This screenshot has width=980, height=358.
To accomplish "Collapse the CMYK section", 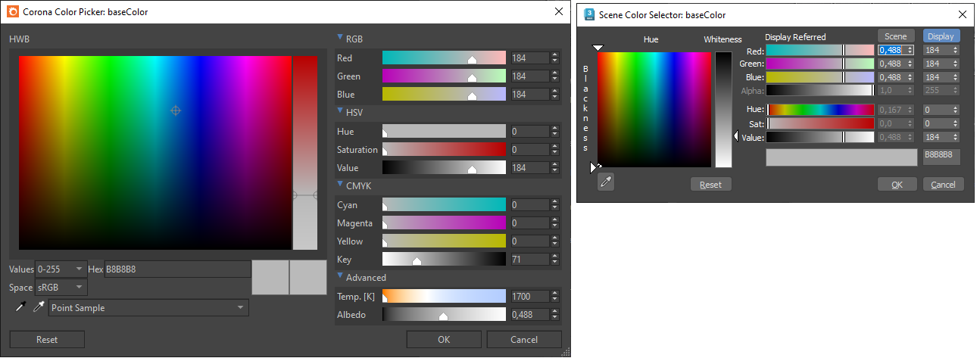I will [x=340, y=185].
